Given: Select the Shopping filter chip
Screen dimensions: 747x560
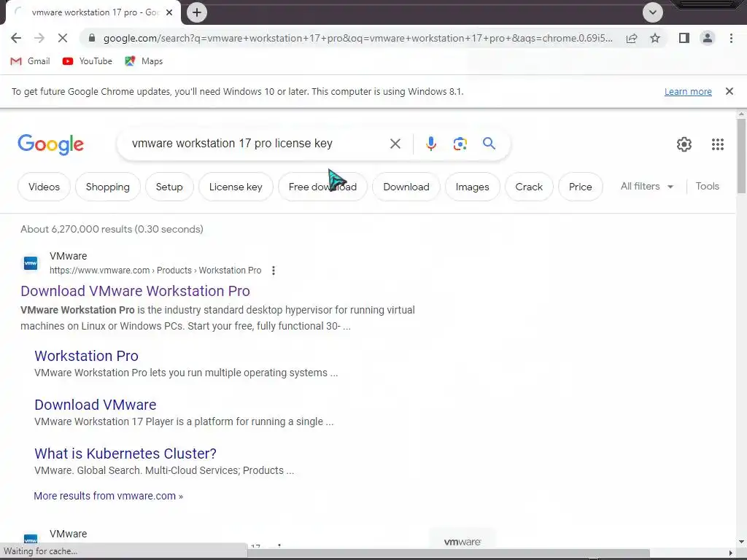Looking at the screenshot, I should [108, 187].
